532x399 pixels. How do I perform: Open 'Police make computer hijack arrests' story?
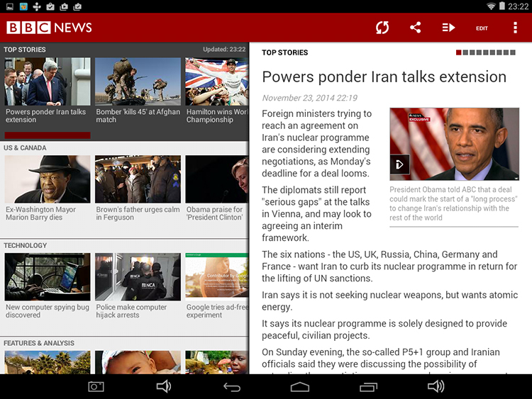coord(138,286)
